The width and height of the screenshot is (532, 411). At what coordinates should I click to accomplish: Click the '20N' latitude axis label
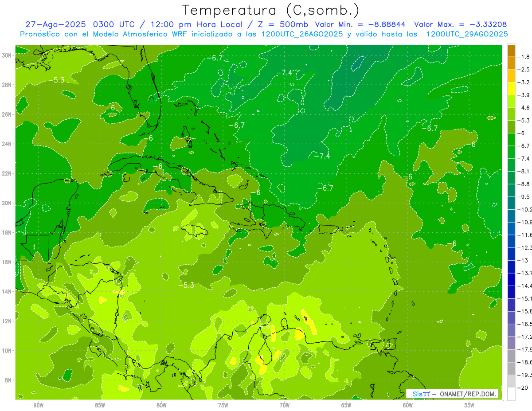pos(8,203)
